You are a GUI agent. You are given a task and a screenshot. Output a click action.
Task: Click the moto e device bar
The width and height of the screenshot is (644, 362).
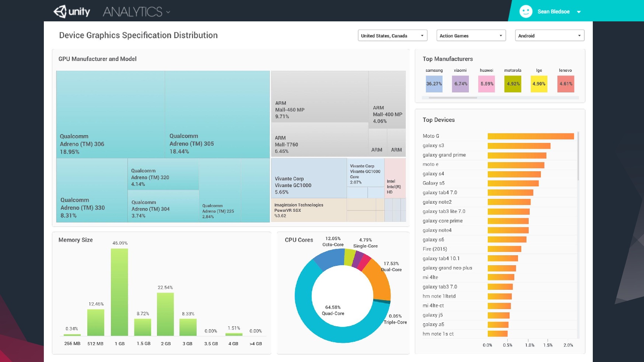(x=516, y=165)
